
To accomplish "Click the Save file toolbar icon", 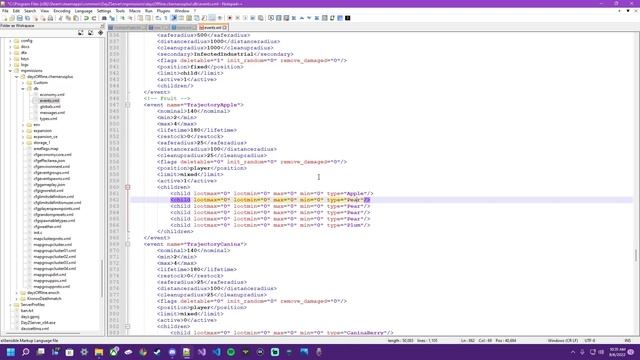I will pos(20,18).
